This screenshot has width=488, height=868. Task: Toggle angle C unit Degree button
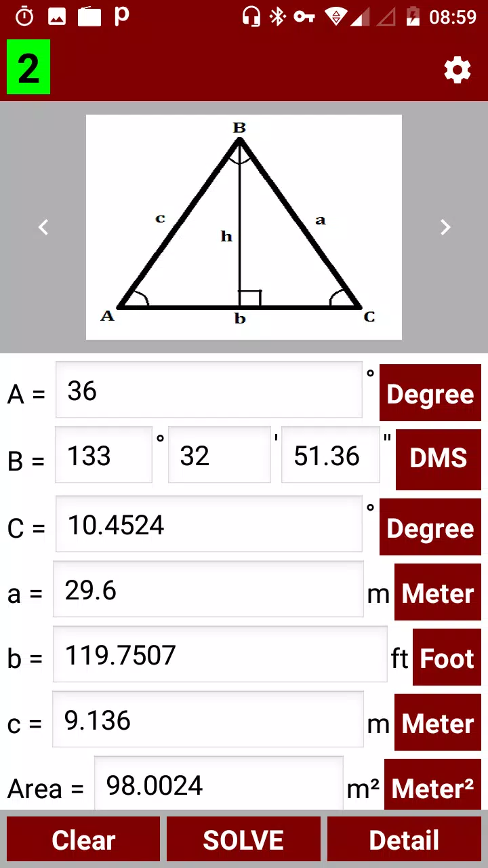coord(430,528)
